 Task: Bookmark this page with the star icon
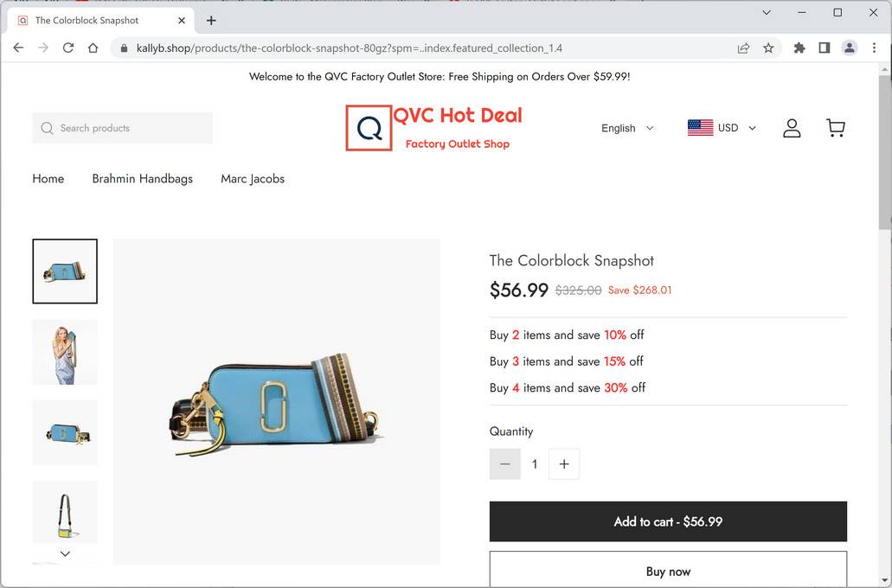768,48
